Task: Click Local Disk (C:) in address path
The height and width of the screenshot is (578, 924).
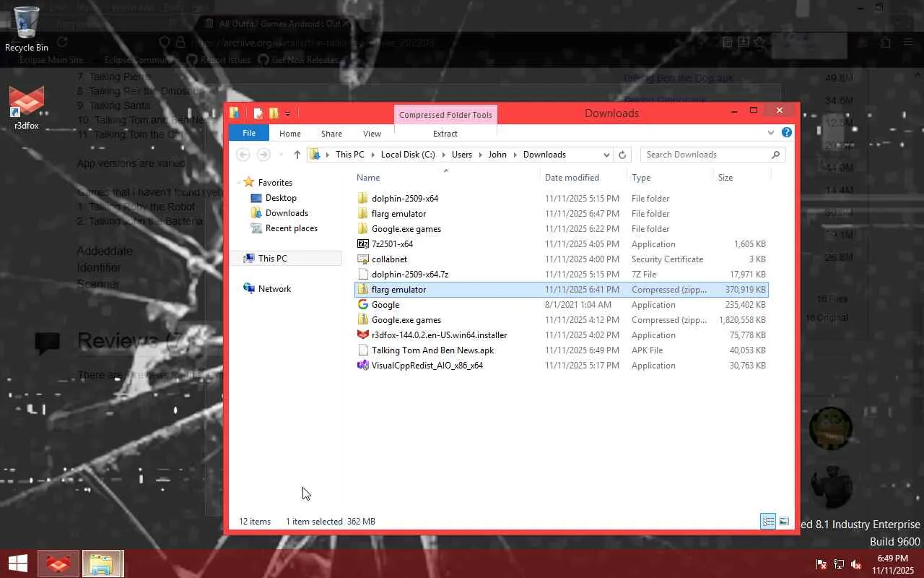Action: pos(408,155)
